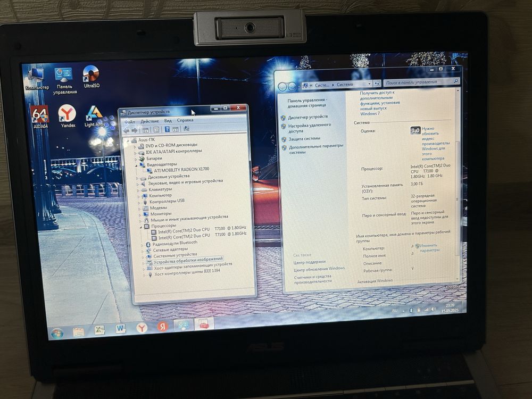Open Yandex Browser taskbar icon
532x399 pixels.
point(142,327)
